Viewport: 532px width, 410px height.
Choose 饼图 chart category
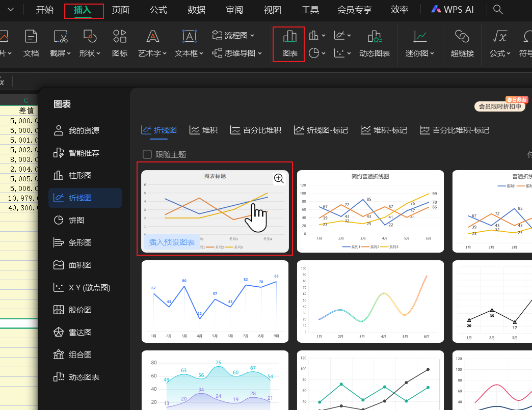(x=86, y=220)
